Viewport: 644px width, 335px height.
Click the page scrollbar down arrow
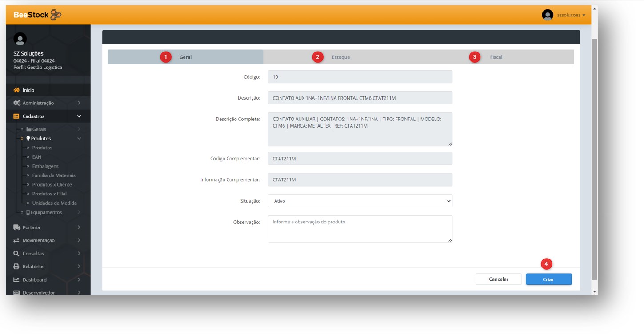coord(595,291)
